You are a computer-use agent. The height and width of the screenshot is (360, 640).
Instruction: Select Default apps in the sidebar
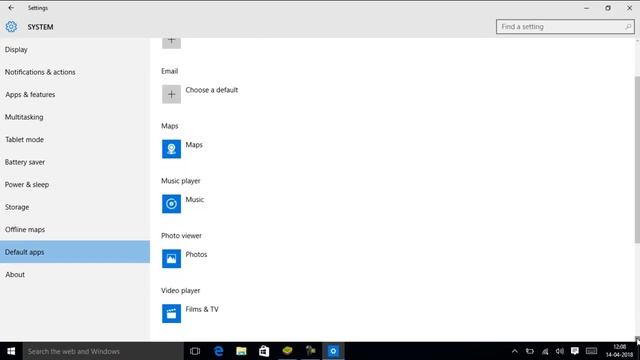[x=75, y=252]
